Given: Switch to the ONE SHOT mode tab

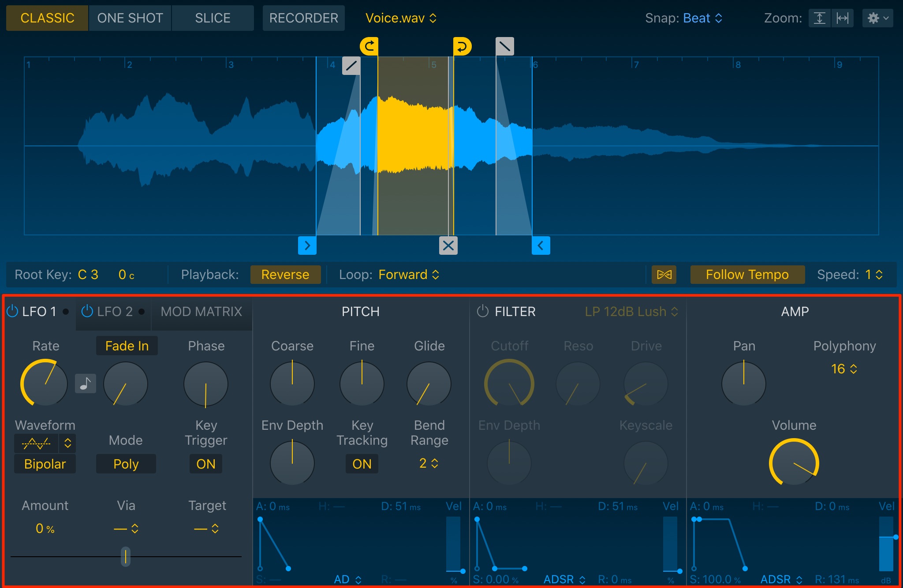Looking at the screenshot, I should [130, 18].
